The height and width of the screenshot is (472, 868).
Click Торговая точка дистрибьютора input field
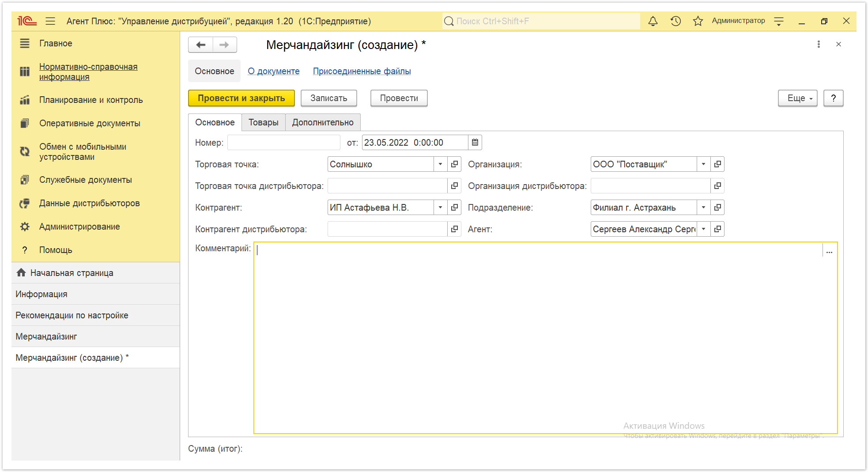click(387, 185)
